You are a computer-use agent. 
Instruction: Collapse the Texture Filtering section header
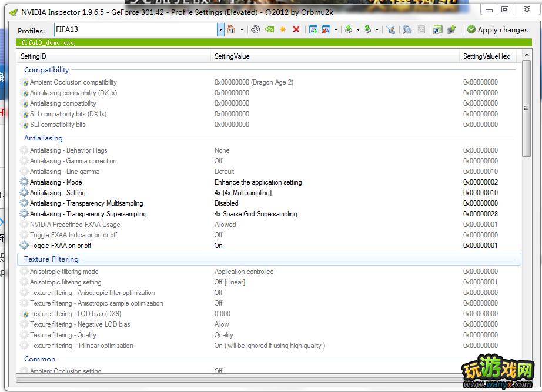coord(51,259)
